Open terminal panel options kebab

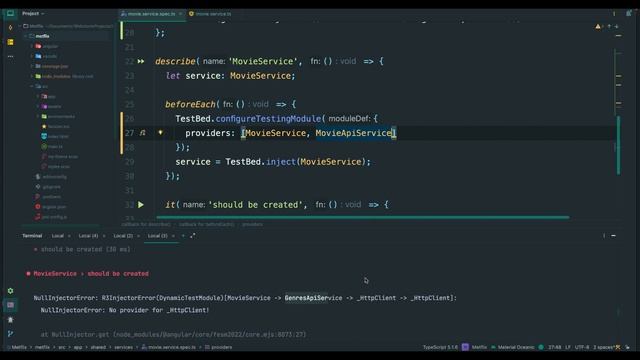[604, 236]
